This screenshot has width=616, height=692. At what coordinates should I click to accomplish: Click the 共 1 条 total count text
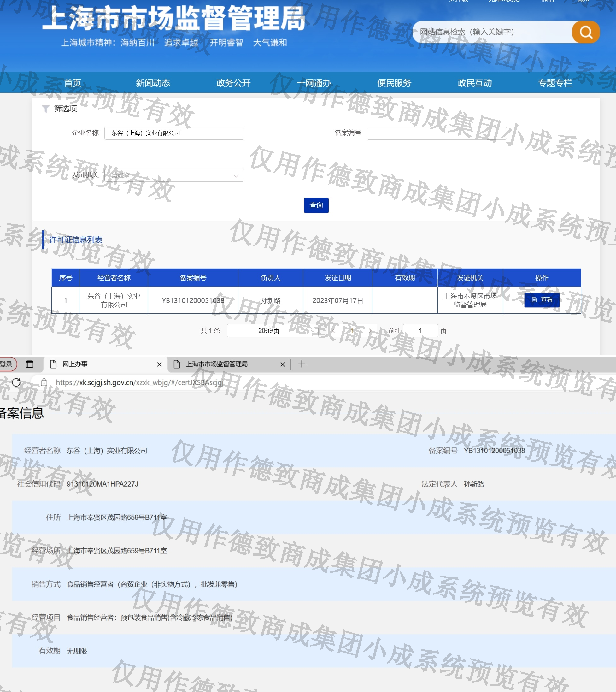tap(210, 330)
